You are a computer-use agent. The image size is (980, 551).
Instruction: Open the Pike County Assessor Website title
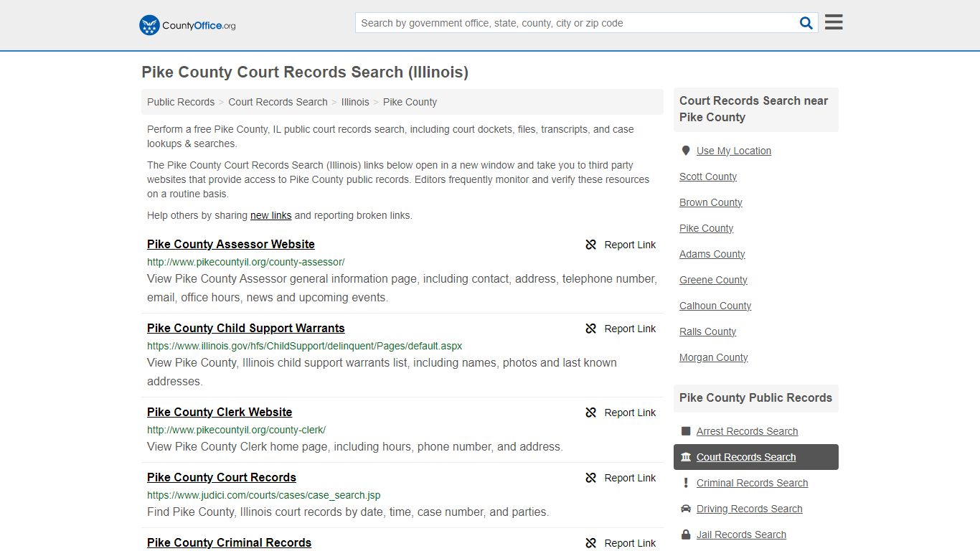[x=231, y=244]
